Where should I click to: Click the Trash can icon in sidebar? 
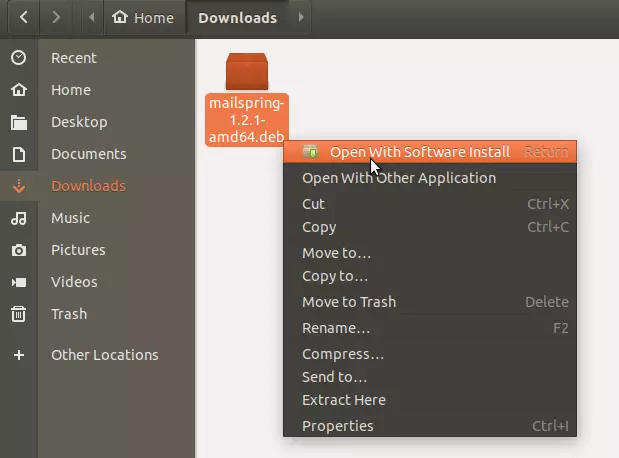[19, 314]
